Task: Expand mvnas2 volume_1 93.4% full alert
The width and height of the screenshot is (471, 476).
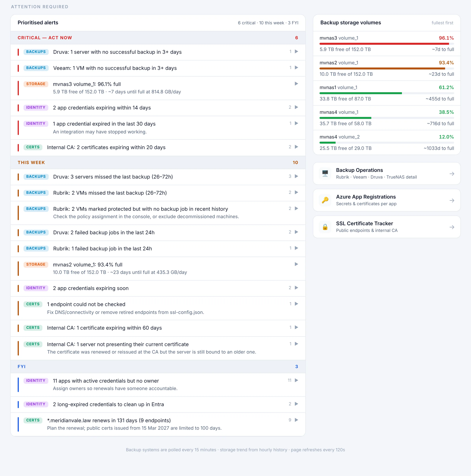Action: 296,264
